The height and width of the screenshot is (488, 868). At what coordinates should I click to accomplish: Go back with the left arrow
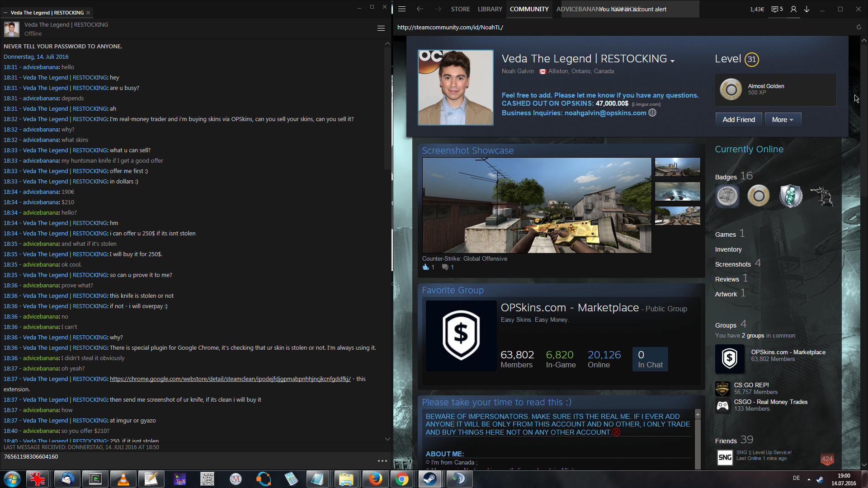pos(420,9)
